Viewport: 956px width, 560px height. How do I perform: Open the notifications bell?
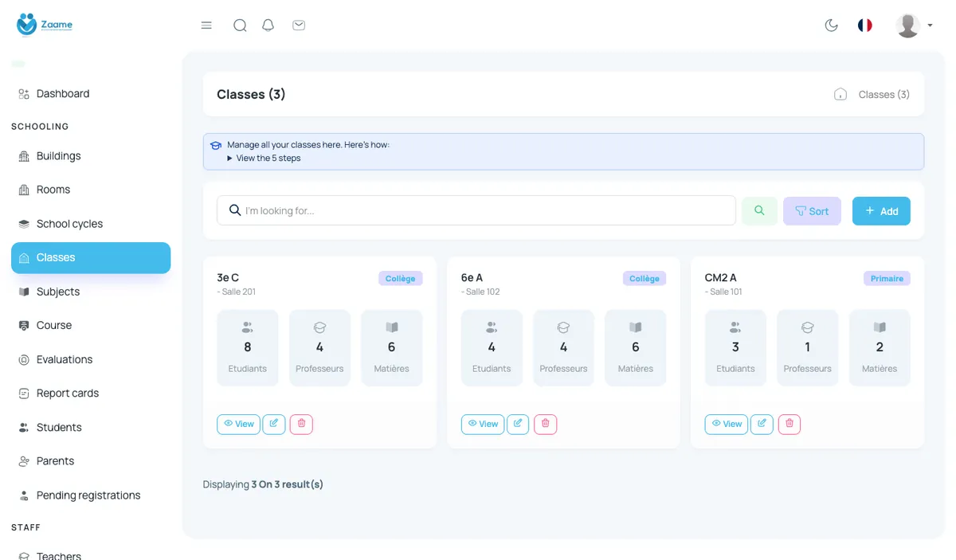point(268,25)
